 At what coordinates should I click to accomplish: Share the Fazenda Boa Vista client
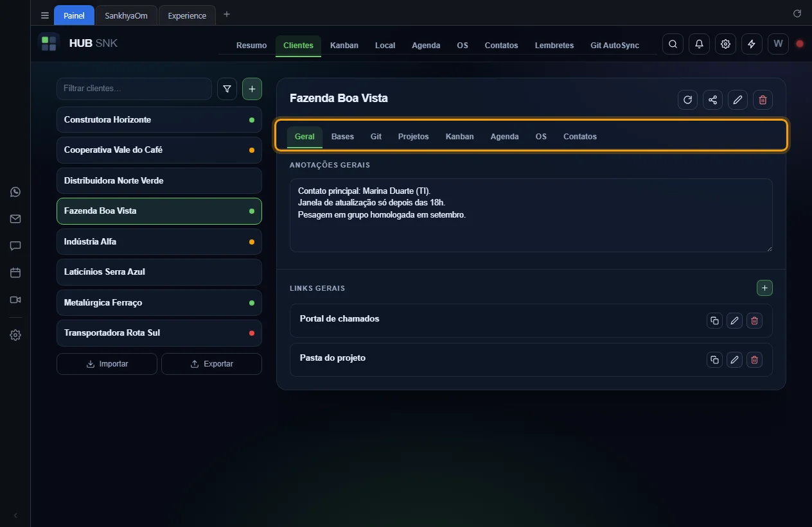pos(712,99)
